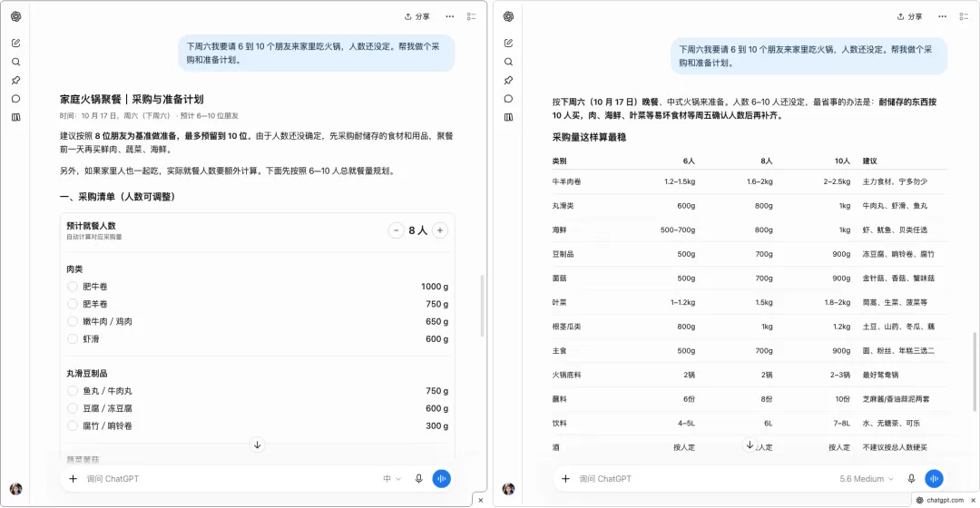Screen dimensions: 980x508
Task: Open search in the left window sidebar
Action: [x=16, y=62]
